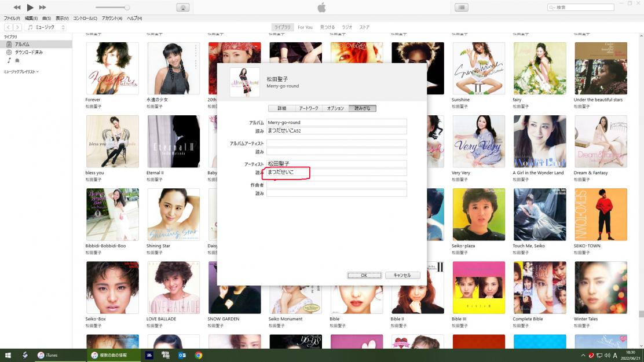
Task: Toggle the list view icon beside search
Action: (462, 8)
